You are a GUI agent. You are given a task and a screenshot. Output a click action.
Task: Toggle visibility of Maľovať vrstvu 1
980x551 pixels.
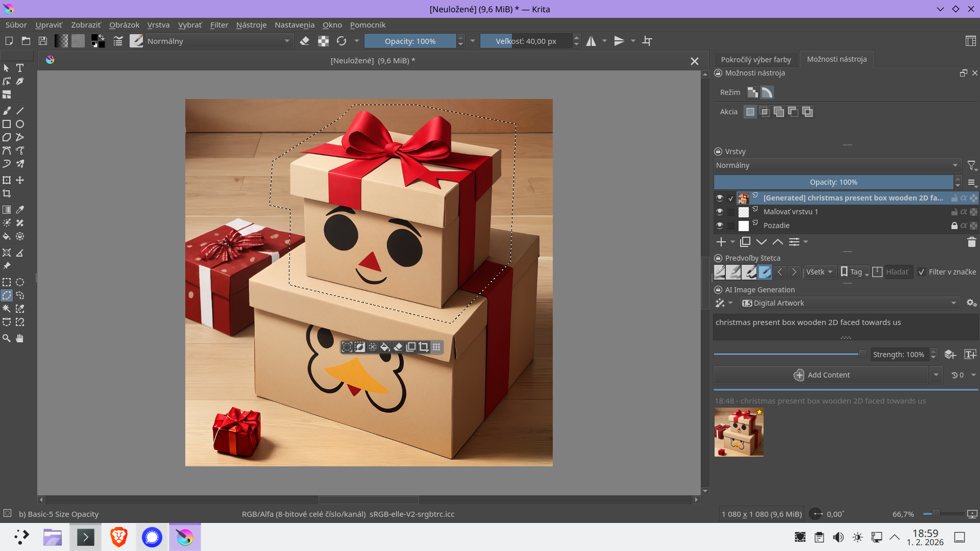click(x=720, y=211)
